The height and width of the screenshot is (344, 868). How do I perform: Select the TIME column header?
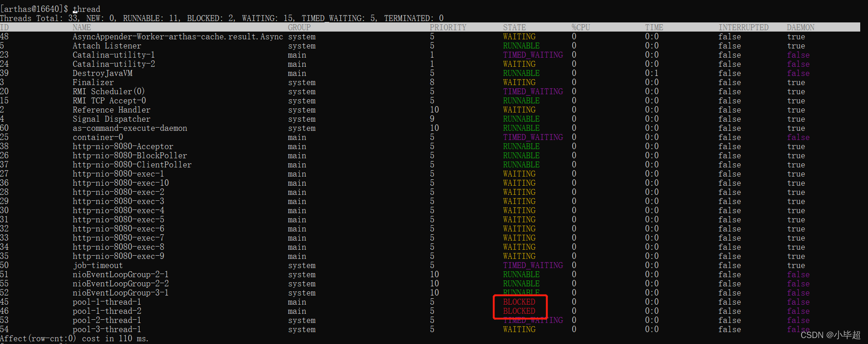[x=654, y=27]
